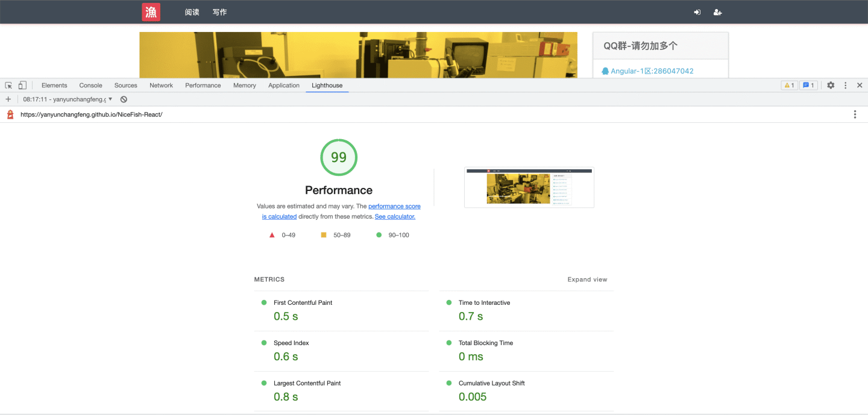The width and height of the screenshot is (868, 415).
Task: Click the performance score link
Action: 394,207
